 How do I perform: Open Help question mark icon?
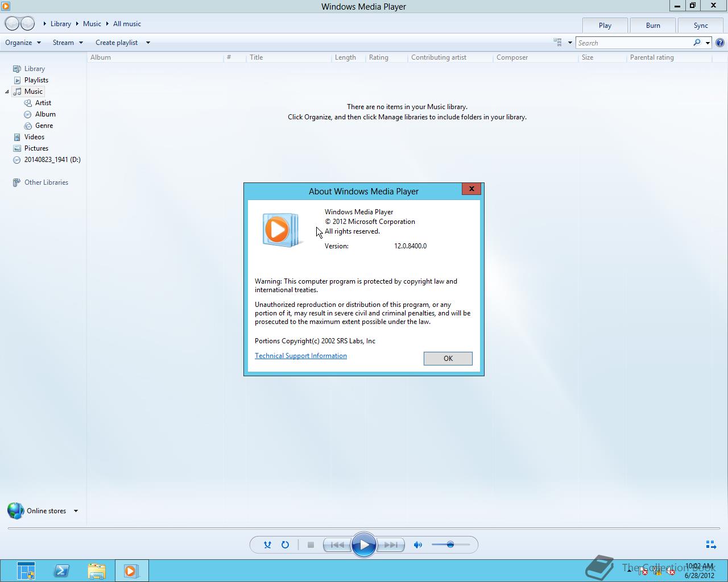(x=720, y=43)
